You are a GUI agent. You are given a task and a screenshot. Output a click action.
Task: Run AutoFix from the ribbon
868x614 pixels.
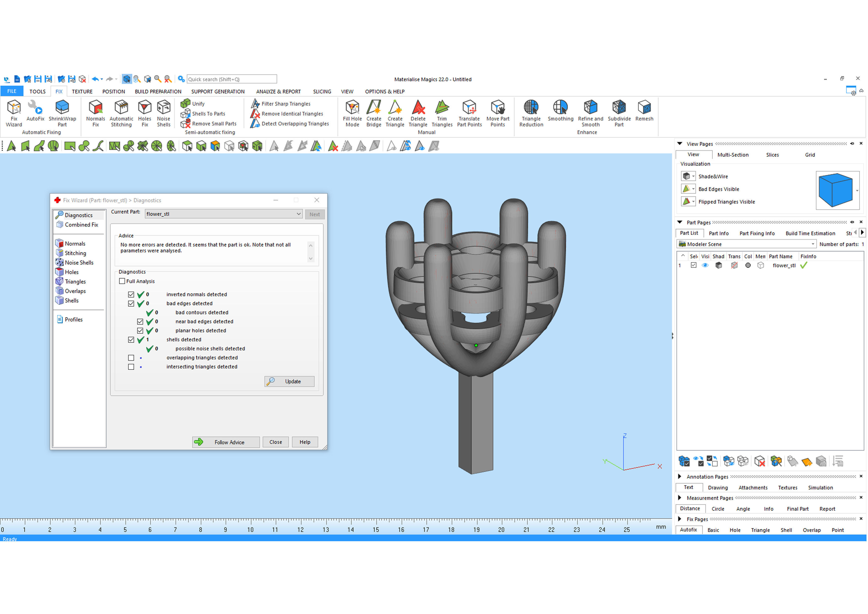pos(35,110)
